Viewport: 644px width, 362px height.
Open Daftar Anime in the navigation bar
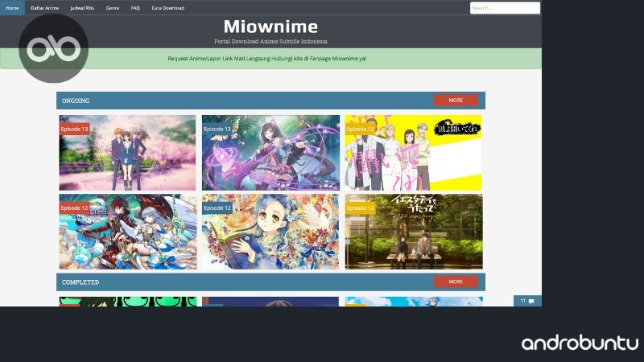(45, 8)
